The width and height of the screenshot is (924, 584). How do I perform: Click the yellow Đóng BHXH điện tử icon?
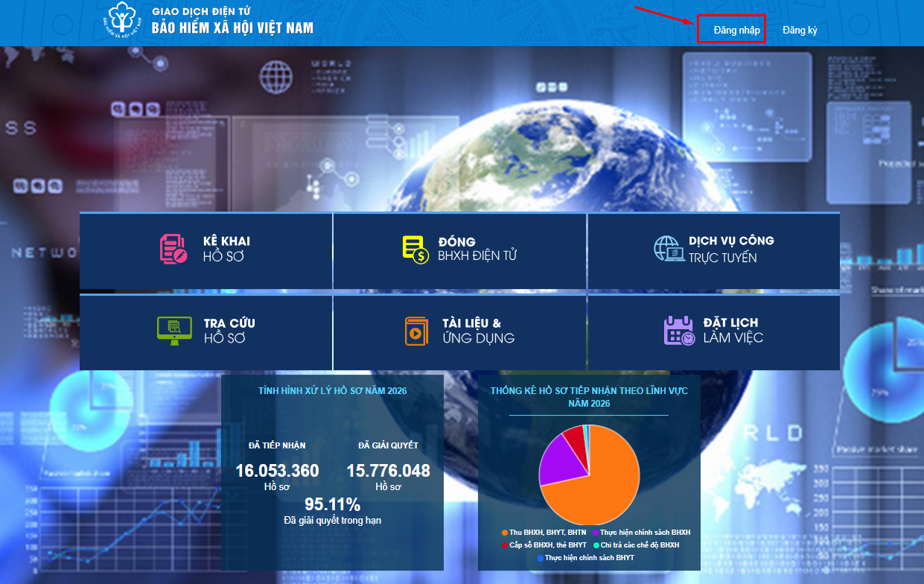pyautogui.click(x=415, y=249)
